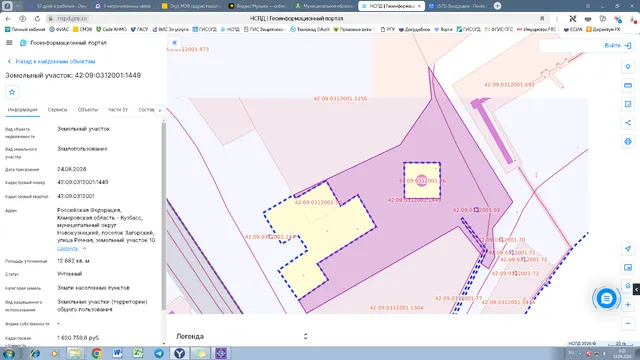Add the parcel to favorites with star icon
The height and width of the screenshot is (360, 640).
pyautogui.click(x=12, y=92)
